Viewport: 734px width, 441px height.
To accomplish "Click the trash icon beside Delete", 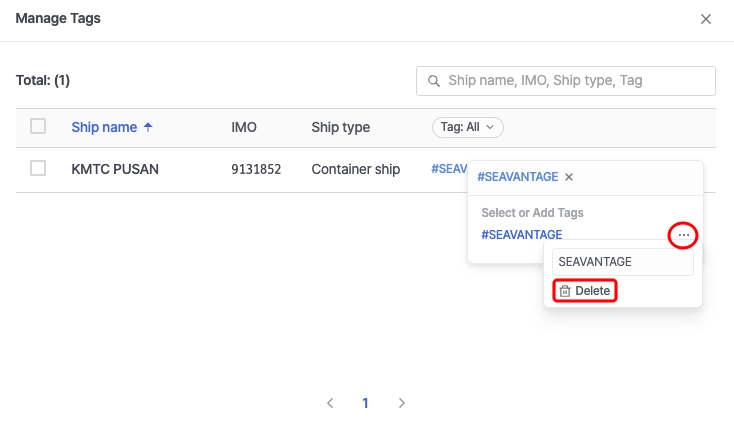I will click(565, 291).
